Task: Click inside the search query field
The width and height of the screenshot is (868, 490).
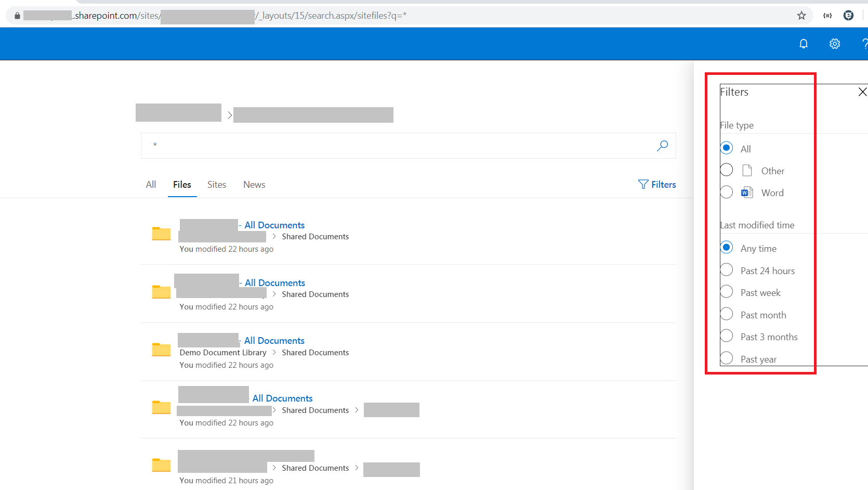Action: pyautogui.click(x=364, y=146)
